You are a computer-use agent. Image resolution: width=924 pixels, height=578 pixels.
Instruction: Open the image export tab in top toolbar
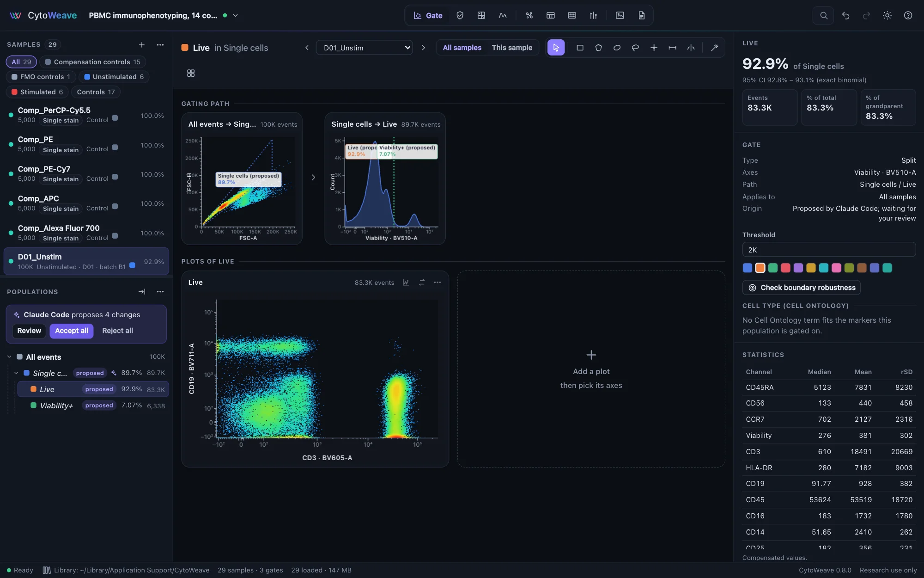620,15
